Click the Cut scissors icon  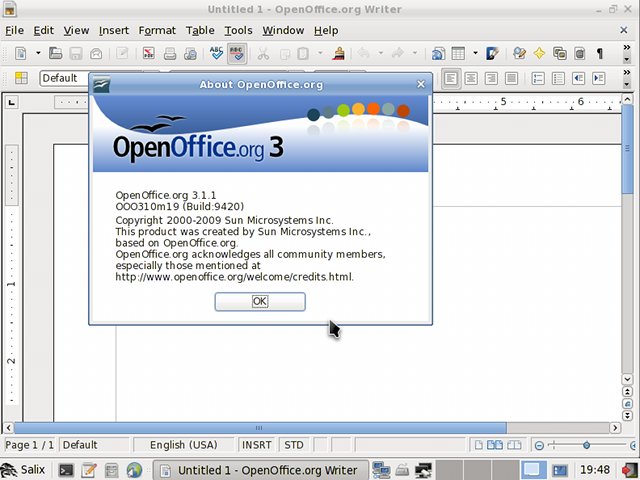263,53
